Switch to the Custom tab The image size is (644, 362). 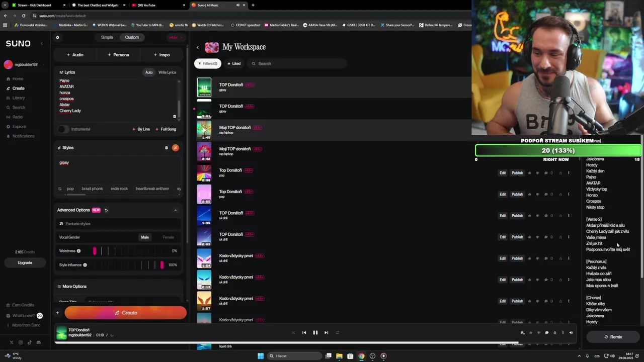pyautogui.click(x=132, y=37)
